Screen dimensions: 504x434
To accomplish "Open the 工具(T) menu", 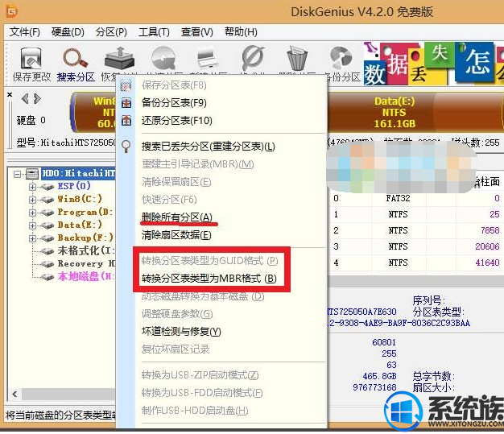I will (154, 32).
